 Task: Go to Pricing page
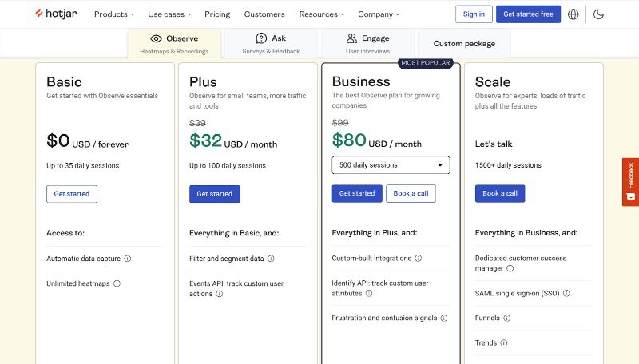click(217, 14)
